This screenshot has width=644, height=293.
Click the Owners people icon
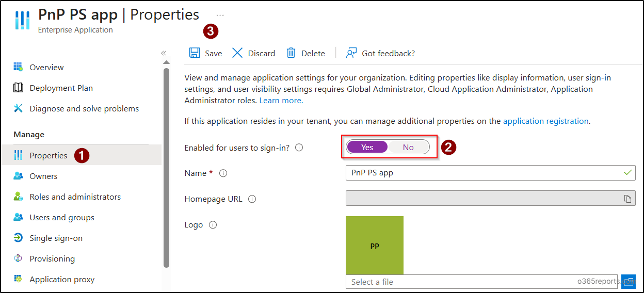pyautogui.click(x=18, y=176)
